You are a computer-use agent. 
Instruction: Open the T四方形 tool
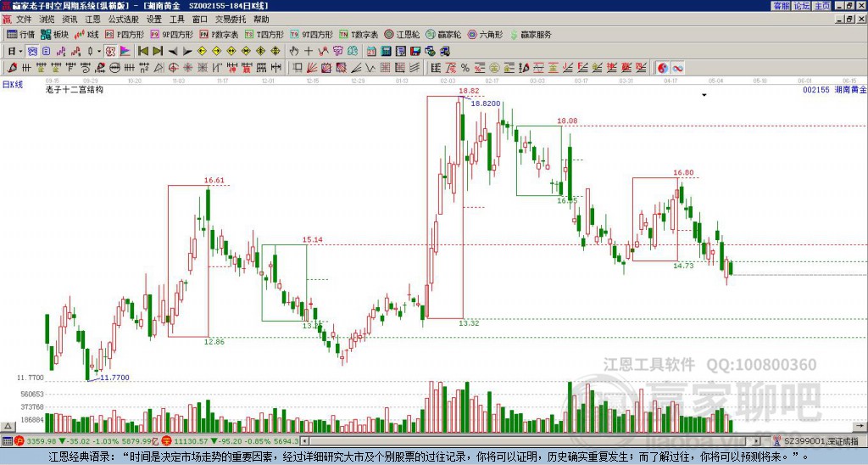click(264, 34)
